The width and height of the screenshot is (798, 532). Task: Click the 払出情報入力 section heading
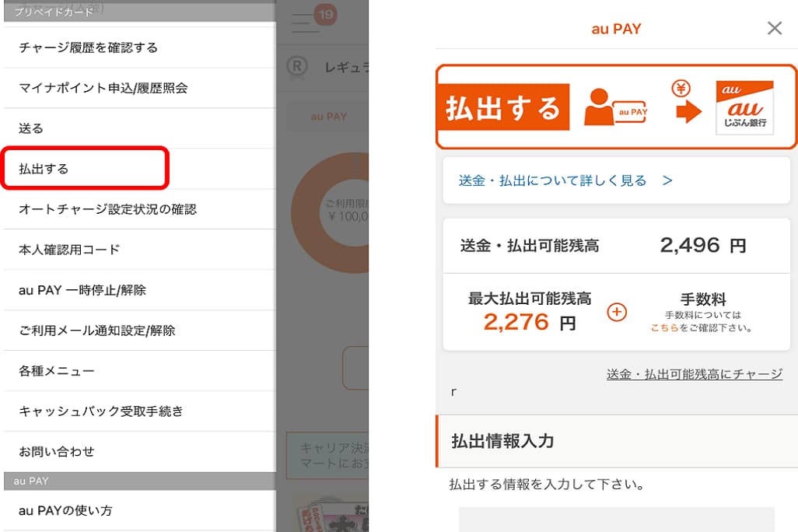click(x=502, y=441)
